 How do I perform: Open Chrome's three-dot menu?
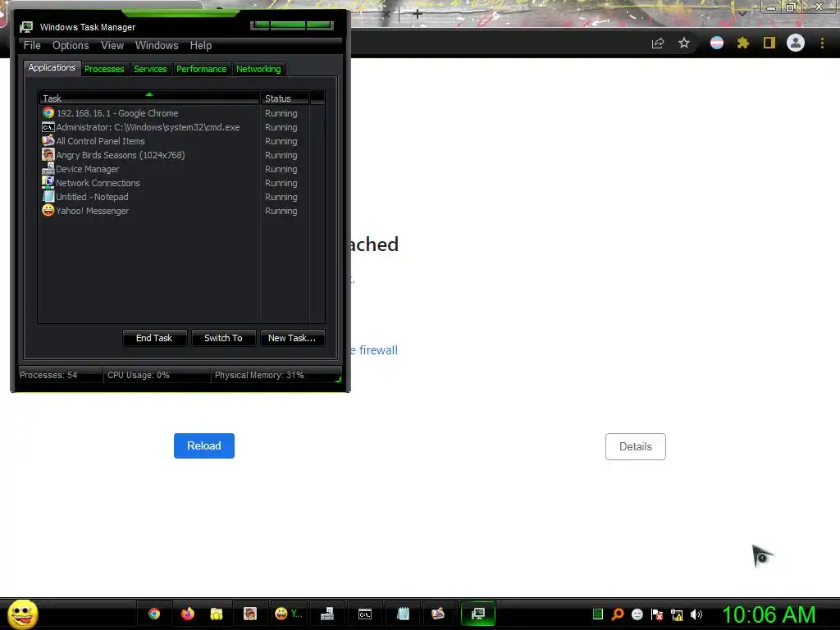coord(822,43)
